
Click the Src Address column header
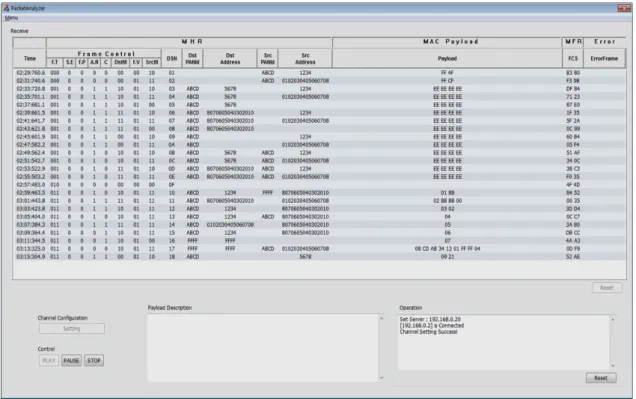(305, 58)
